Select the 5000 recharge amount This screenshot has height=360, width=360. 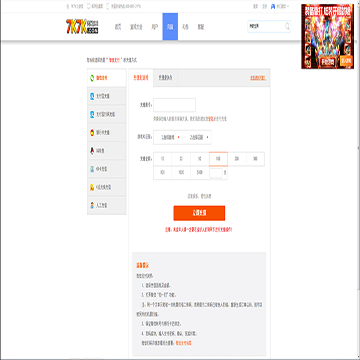click(199, 173)
